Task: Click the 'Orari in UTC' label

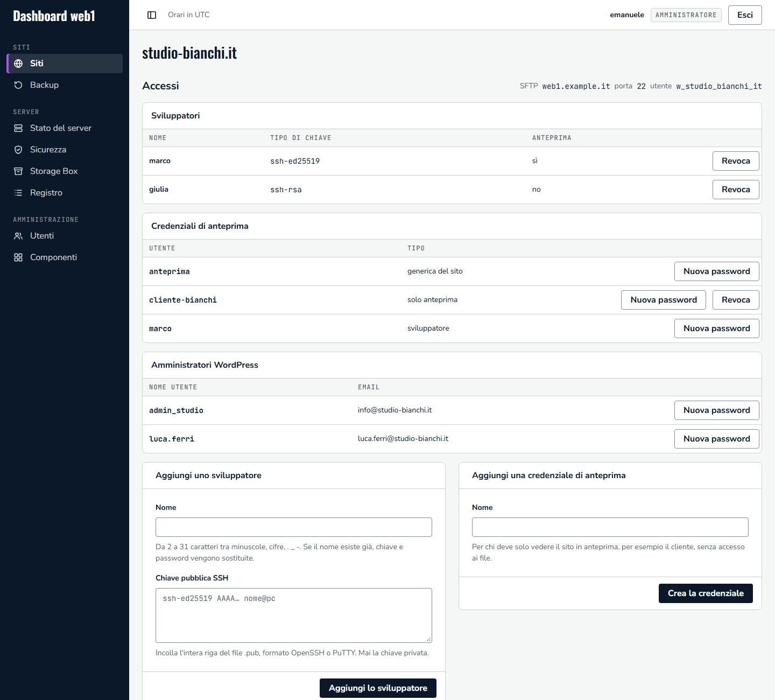Action: point(188,15)
